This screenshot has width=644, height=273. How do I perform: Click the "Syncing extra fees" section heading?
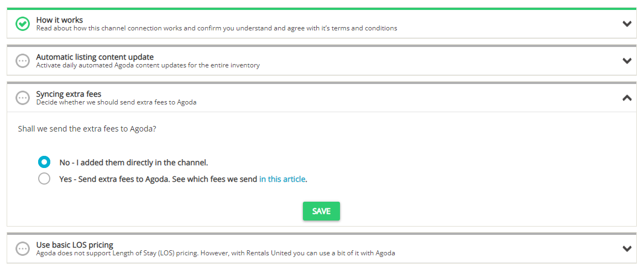pos(69,94)
